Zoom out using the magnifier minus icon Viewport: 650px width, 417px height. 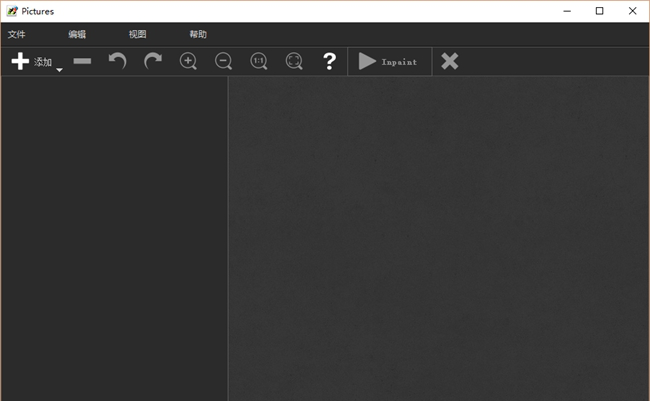(x=223, y=61)
